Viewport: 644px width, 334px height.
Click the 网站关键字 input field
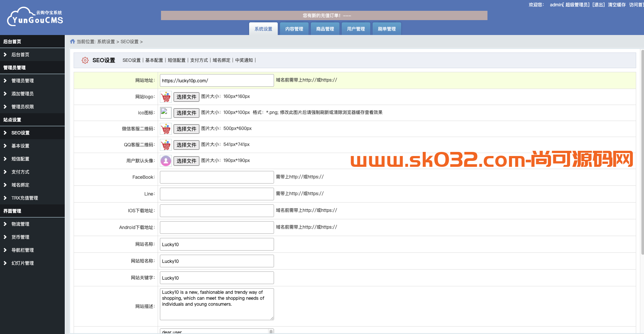click(217, 278)
